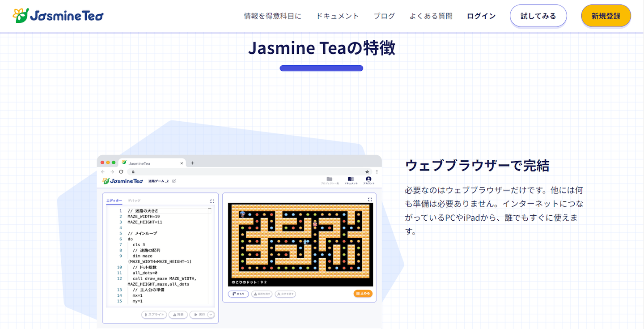Click the orange 止める pause button
This screenshot has height=329, width=644.
[x=363, y=294]
